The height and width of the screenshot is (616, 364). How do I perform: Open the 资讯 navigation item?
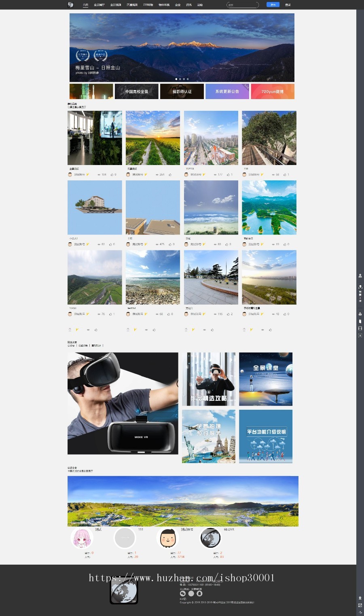coord(189,5)
